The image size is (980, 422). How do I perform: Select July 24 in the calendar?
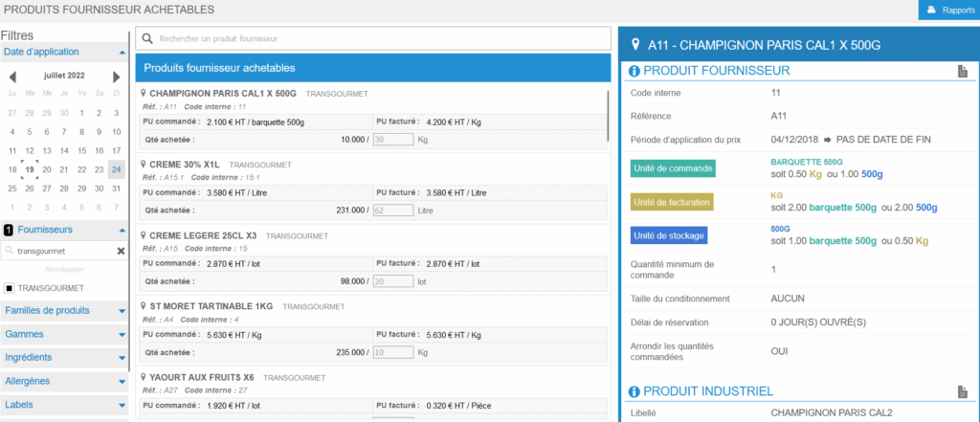pyautogui.click(x=116, y=169)
